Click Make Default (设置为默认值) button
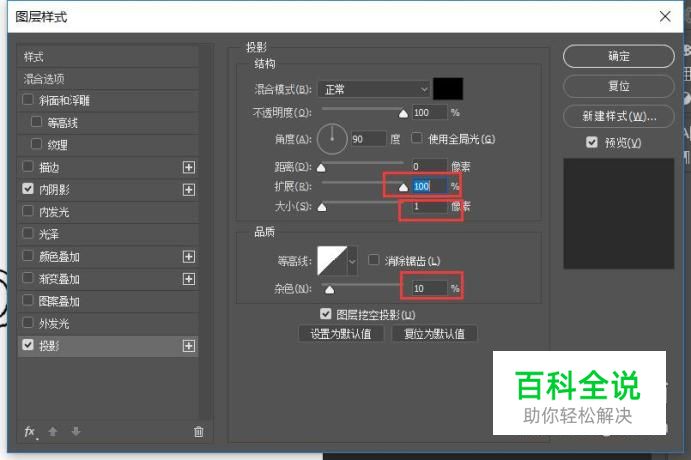 [340, 334]
